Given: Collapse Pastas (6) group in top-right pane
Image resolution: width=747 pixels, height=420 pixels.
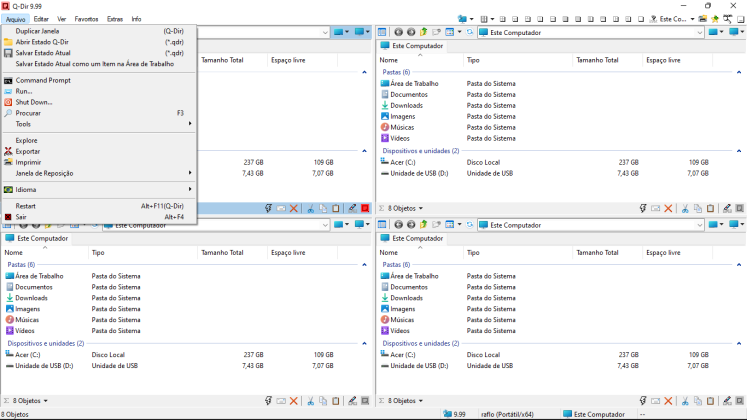Looking at the screenshot, I should coord(739,72).
